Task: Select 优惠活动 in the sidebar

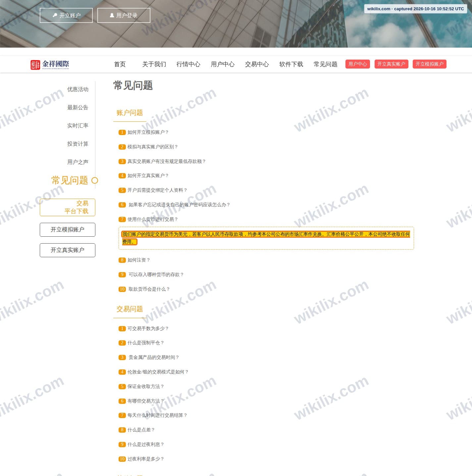Action: click(x=78, y=89)
